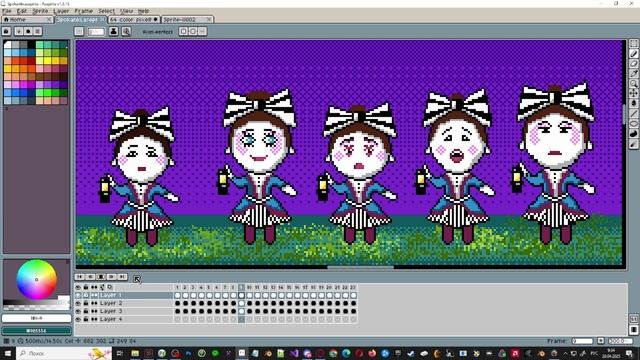
Task: Select the Blur tool
Action: 633,144
